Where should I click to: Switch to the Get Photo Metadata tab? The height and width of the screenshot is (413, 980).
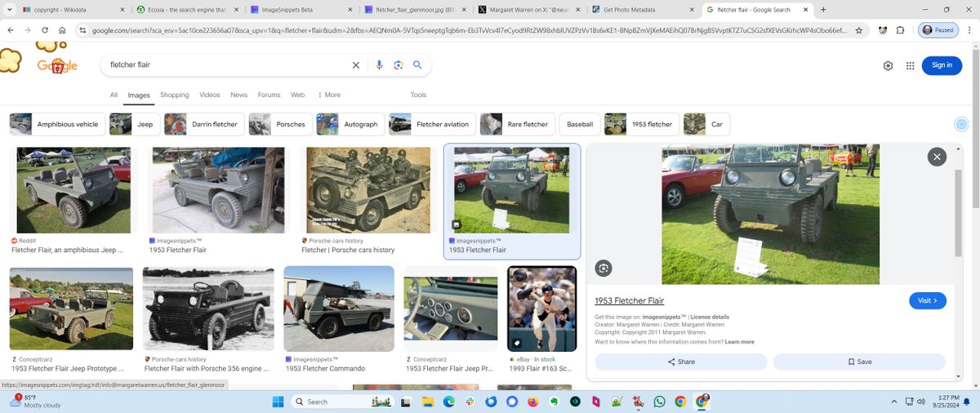tap(641, 10)
